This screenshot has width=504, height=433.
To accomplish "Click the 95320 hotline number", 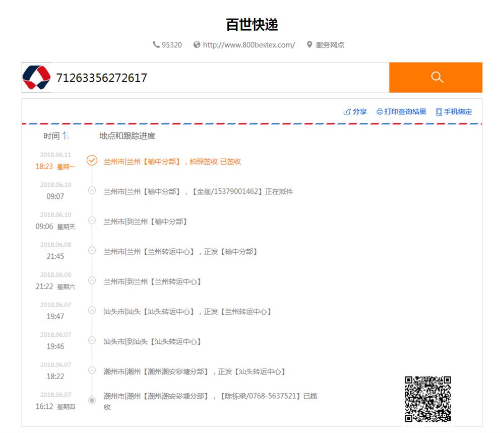I will click(x=172, y=45).
